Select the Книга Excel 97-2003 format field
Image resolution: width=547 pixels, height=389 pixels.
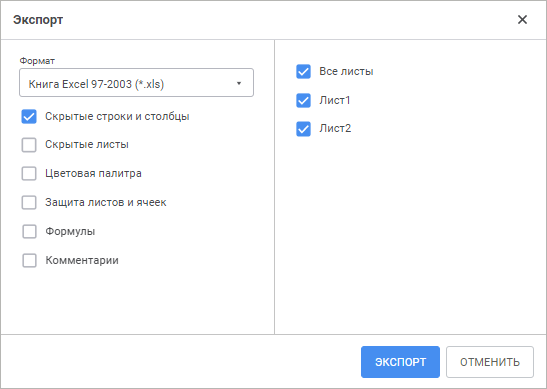click(x=136, y=83)
